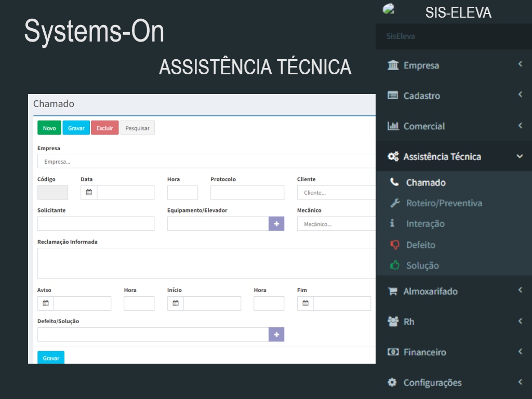
Task: Click the Financeiro money icon
Action: 393,352
